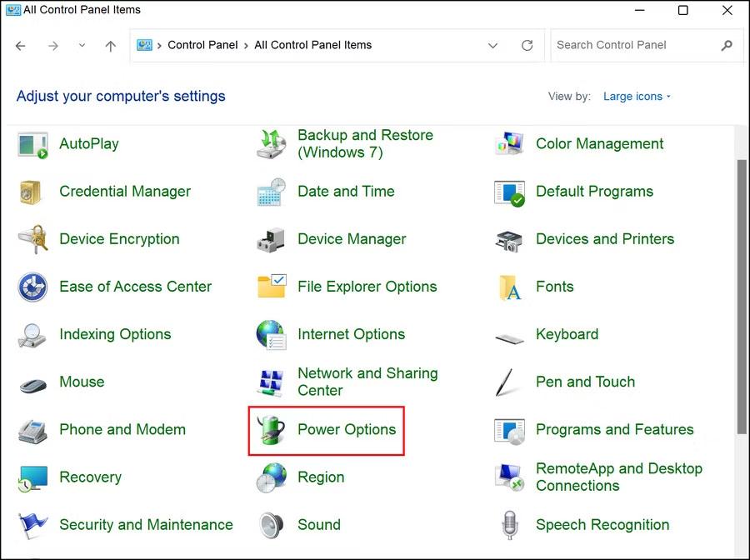This screenshot has width=750, height=560.
Task: Open the View by Large icons dropdown
Action: click(x=637, y=97)
